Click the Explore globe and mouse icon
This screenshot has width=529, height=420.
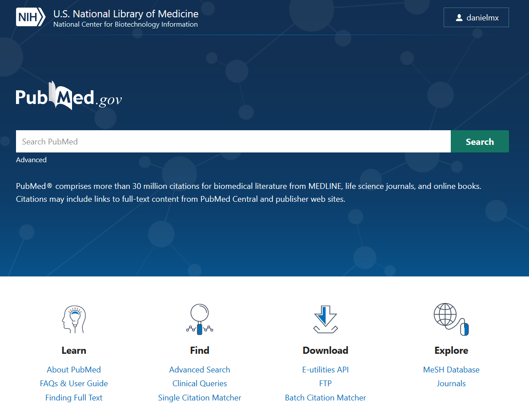pyautogui.click(x=451, y=319)
